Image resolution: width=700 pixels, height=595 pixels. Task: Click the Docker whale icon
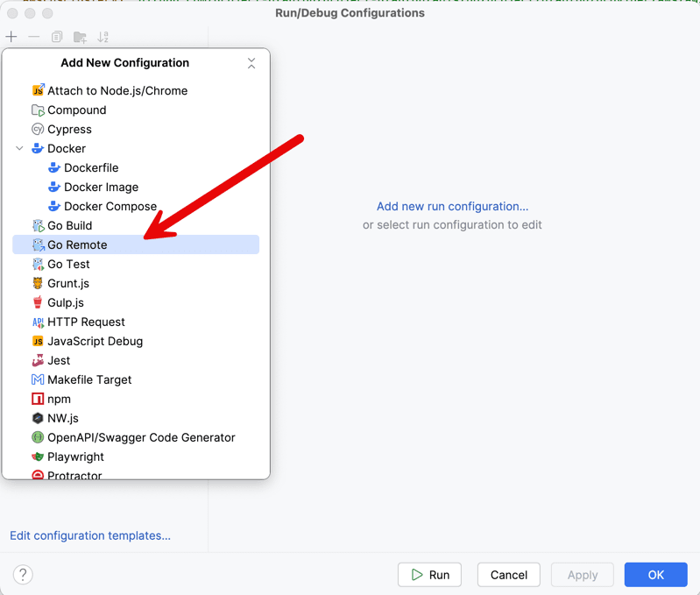[x=38, y=148]
